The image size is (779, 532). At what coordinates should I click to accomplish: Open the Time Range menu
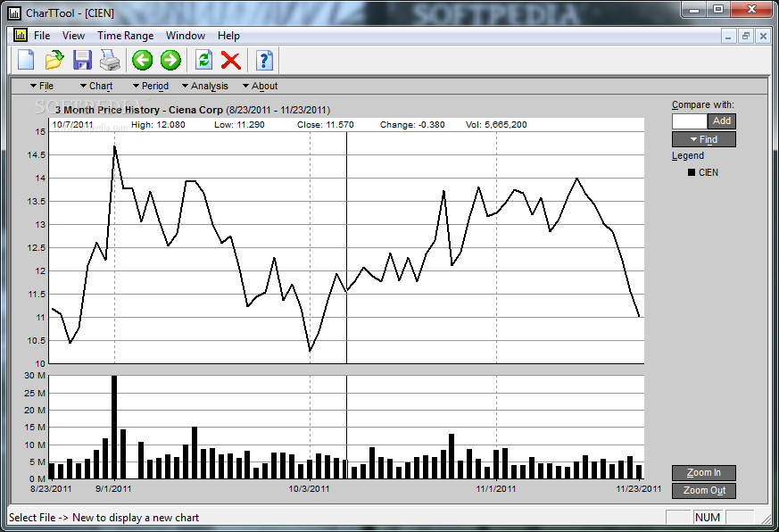coord(126,36)
